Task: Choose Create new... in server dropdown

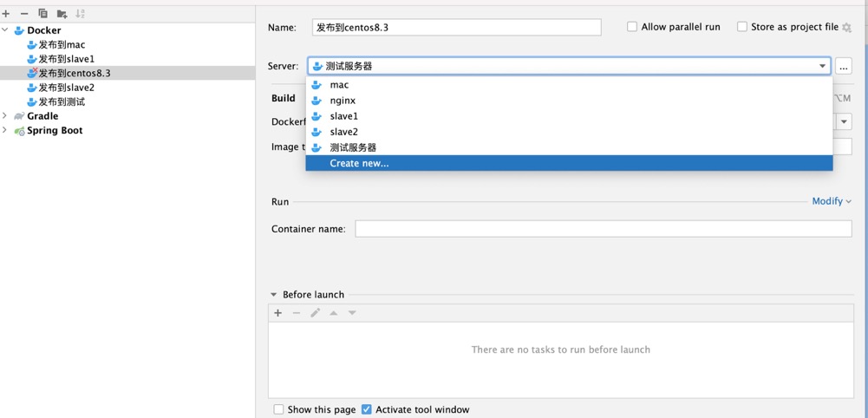Action: point(359,163)
